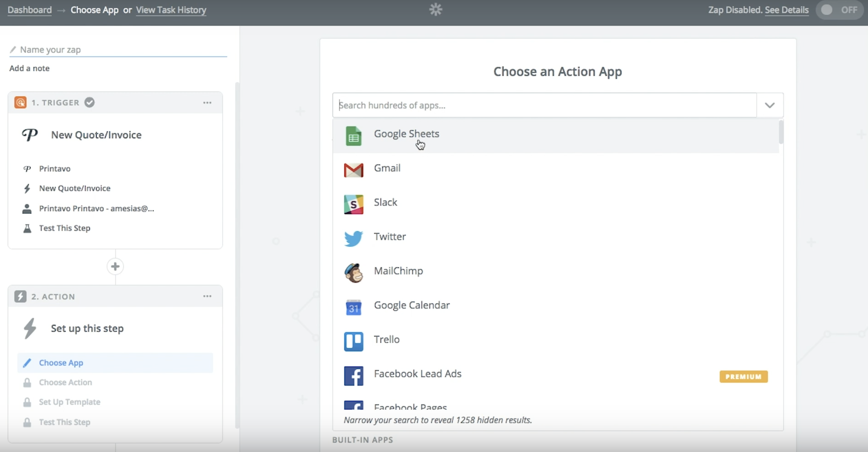Viewport: 868px width, 452px height.
Task: Click the MailChimp monkey icon
Action: pyautogui.click(x=353, y=273)
